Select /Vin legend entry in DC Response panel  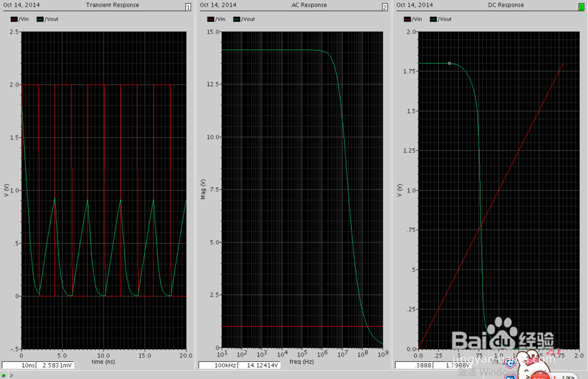[413, 19]
